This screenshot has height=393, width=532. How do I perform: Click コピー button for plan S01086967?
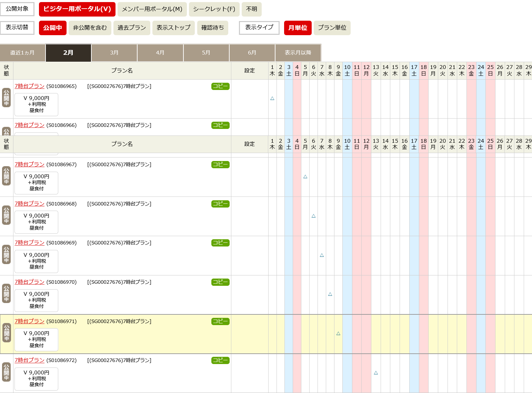pyautogui.click(x=220, y=164)
